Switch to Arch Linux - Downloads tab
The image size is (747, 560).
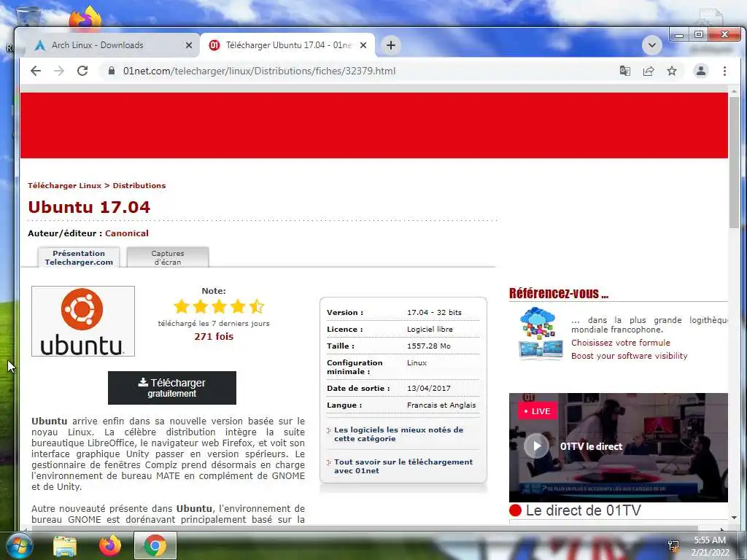pyautogui.click(x=109, y=45)
